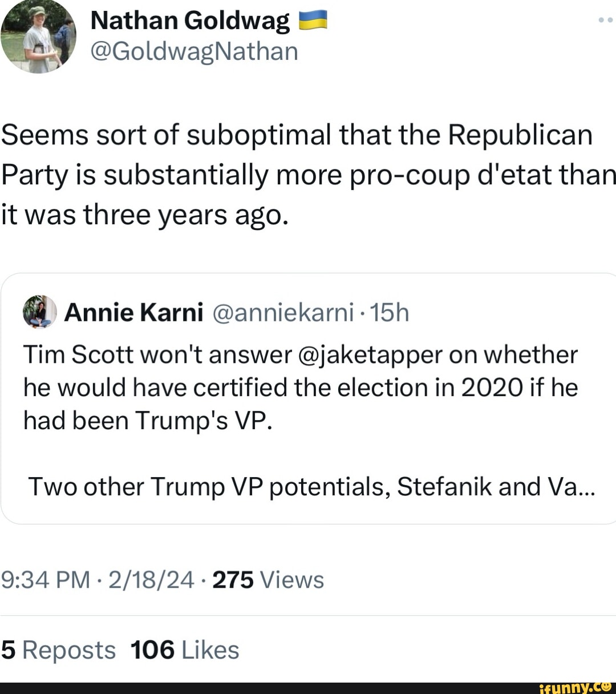This screenshot has height=694, width=616.
Task: Click 'Republican' in the main tweet
Action: tap(520, 135)
